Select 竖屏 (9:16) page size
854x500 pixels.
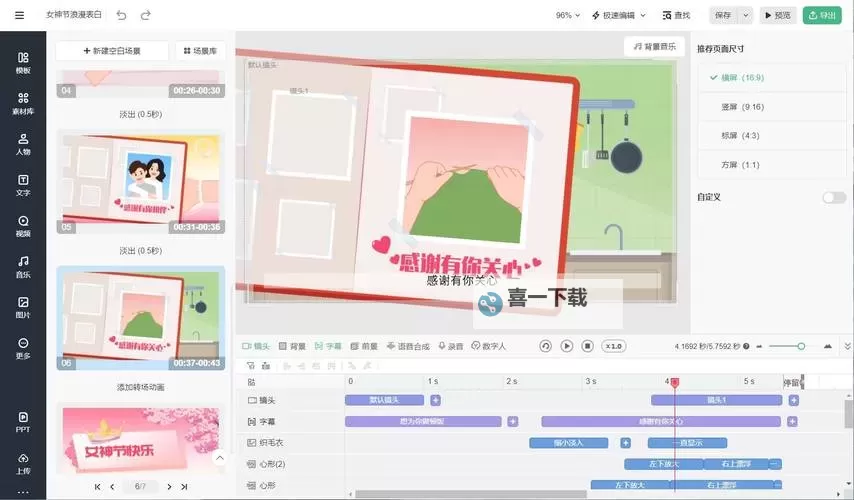(772, 107)
